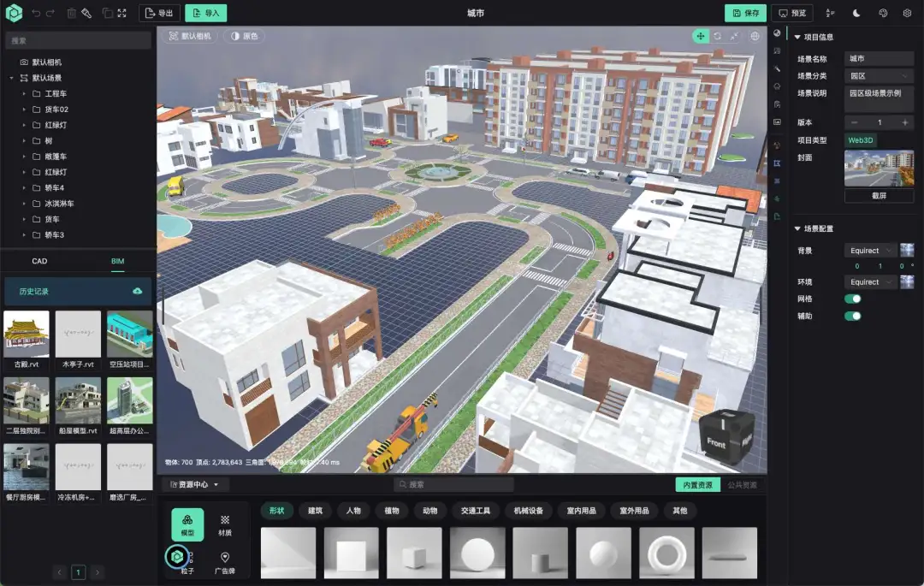
Task: Open the 背景 Equirect dropdown
Action: (870, 250)
